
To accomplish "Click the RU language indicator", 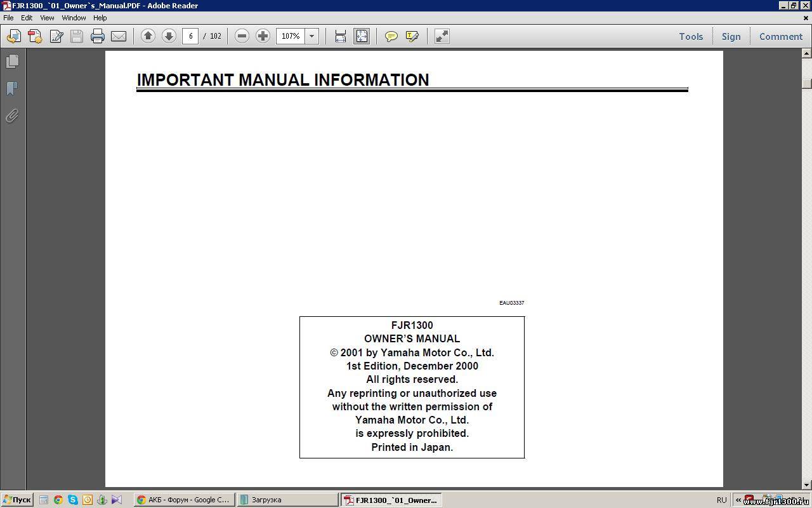I will (x=721, y=500).
